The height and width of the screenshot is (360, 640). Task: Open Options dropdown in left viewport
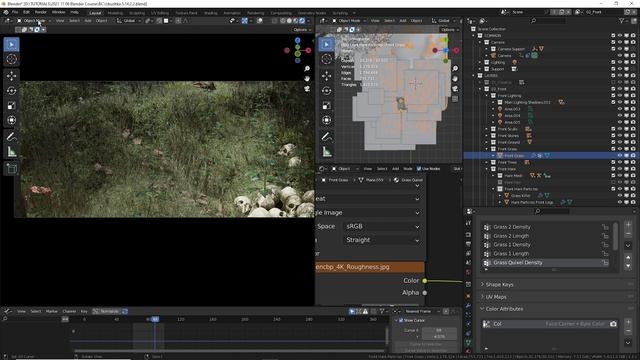click(302, 29)
